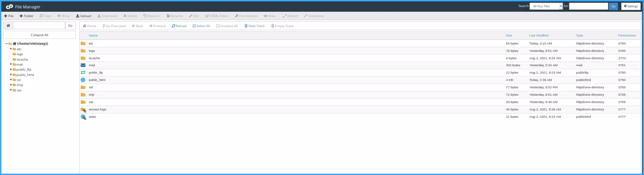Click the Download toolbar button
644x175 pixels.
[107, 16]
